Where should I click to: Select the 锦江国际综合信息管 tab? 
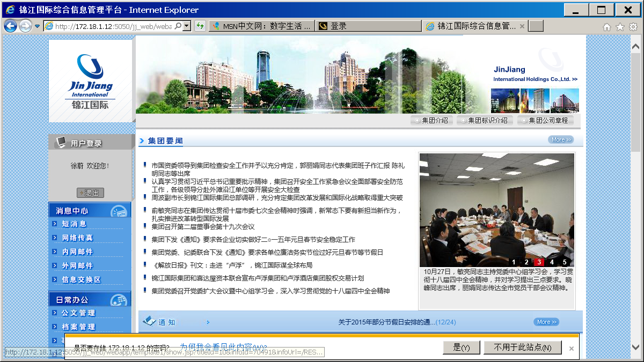click(474, 26)
